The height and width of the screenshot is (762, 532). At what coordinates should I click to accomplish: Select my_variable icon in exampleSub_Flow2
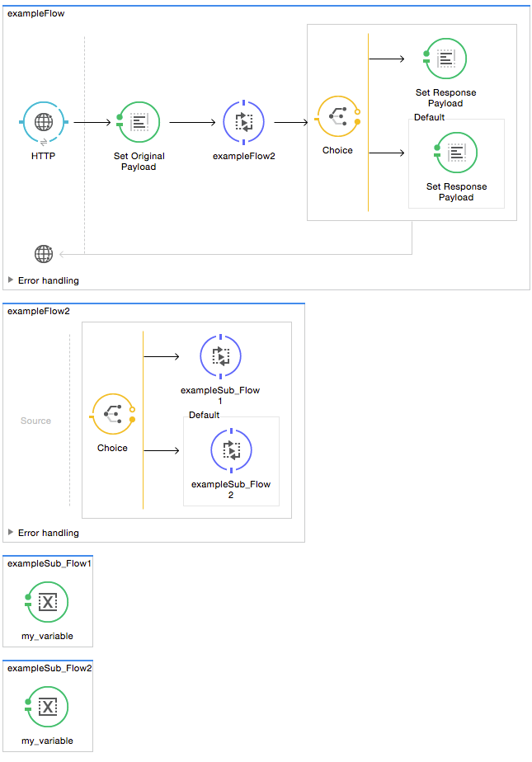[48, 707]
